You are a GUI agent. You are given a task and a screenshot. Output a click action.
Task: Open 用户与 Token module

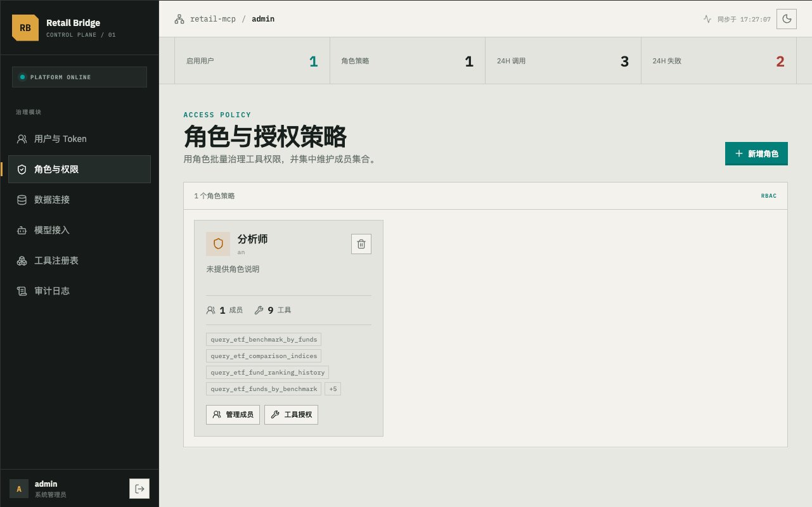79,139
